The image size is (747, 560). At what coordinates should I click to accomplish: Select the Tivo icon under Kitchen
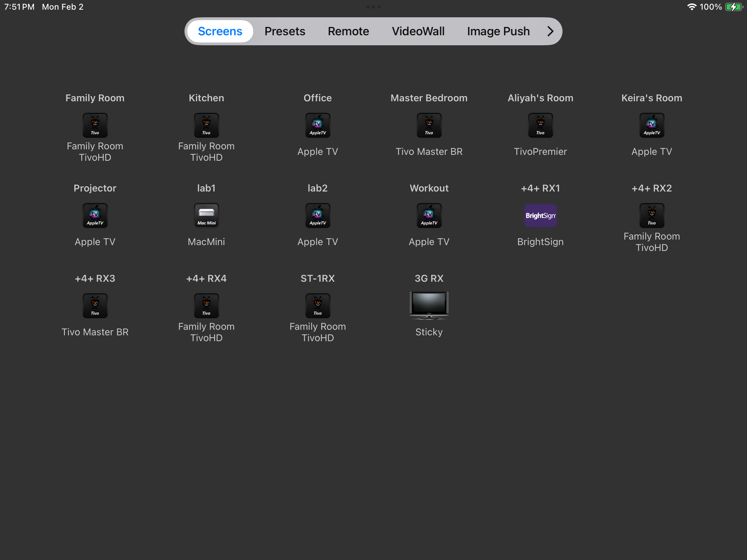click(206, 125)
